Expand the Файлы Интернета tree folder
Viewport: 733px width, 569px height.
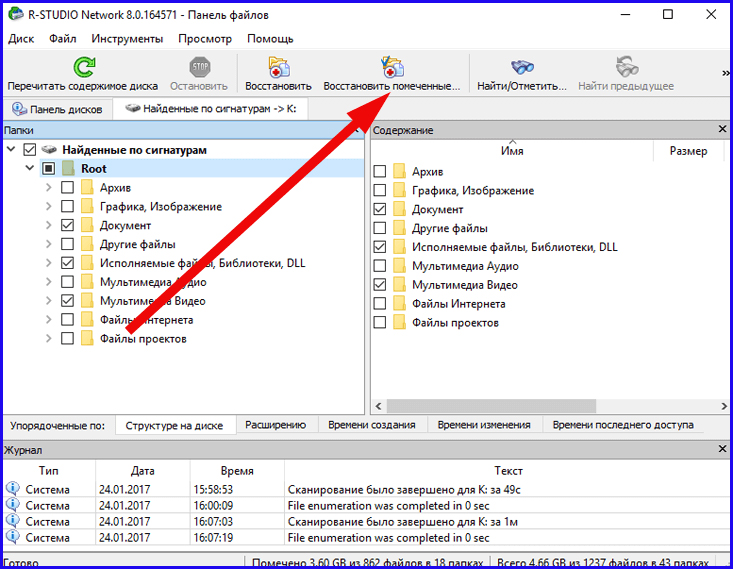tap(49, 320)
